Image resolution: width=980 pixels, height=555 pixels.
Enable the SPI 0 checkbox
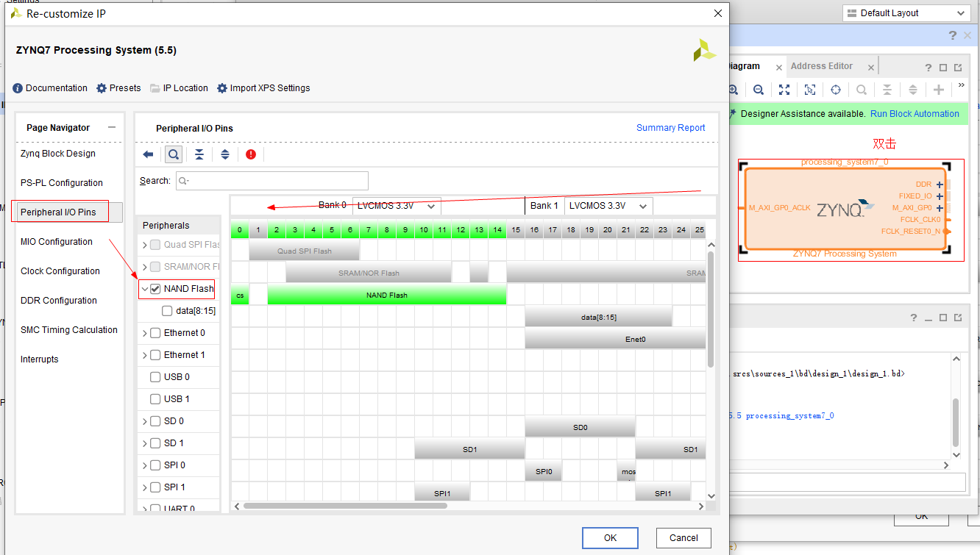155,465
